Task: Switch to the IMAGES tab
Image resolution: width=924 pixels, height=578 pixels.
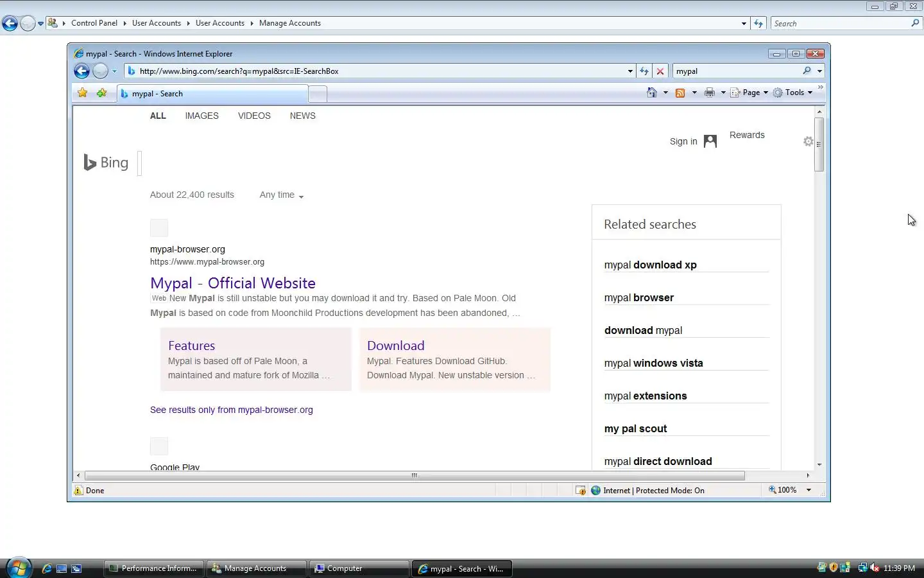Action: coord(201,116)
